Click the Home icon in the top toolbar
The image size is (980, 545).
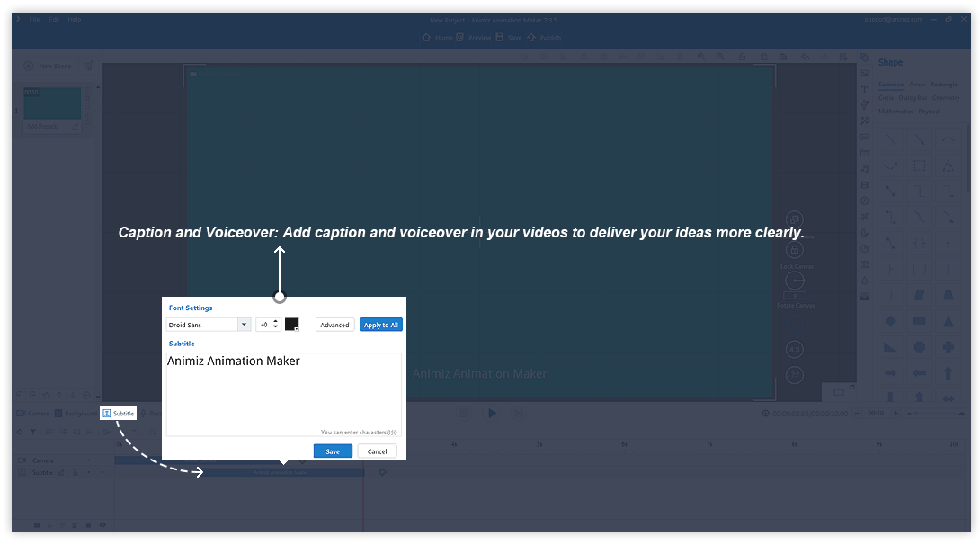[428, 38]
